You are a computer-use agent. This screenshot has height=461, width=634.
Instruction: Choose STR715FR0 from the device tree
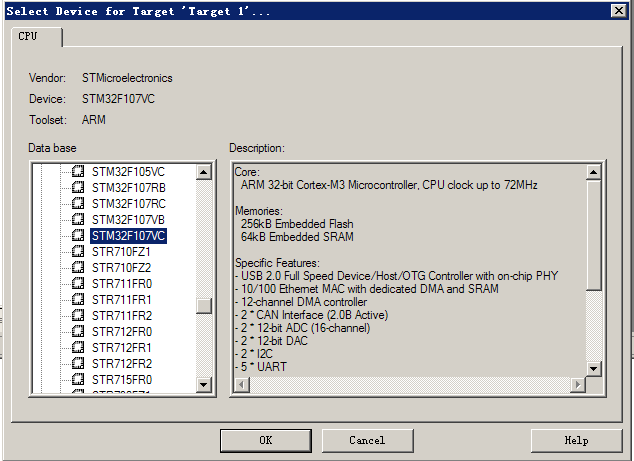tap(122, 380)
